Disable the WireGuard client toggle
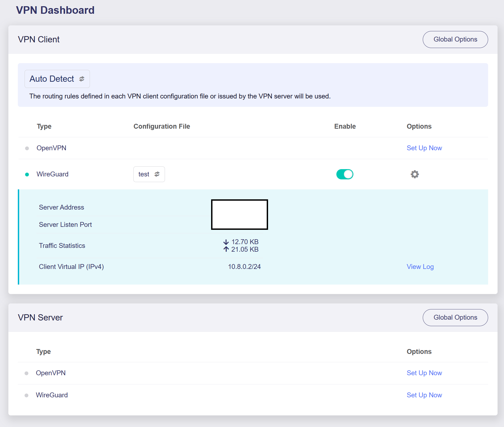The height and width of the screenshot is (427, 504). pyautogui.click(x=345, y=174)
